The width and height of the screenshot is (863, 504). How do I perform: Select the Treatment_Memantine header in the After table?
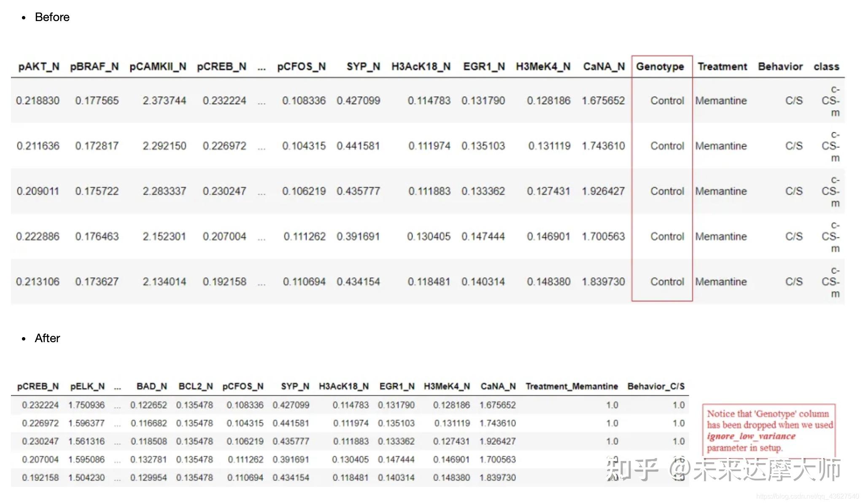571,386
